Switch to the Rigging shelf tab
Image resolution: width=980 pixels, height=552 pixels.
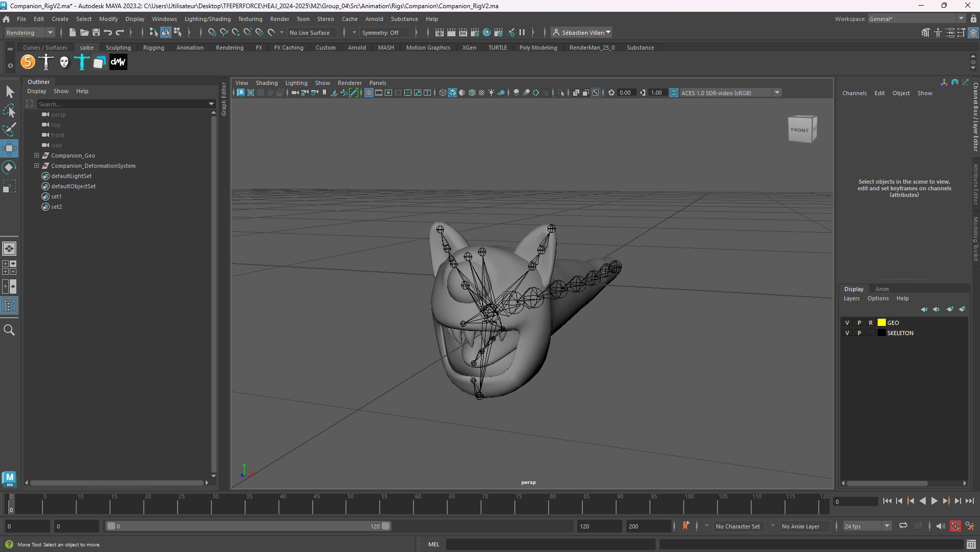(x=154, y=48)
